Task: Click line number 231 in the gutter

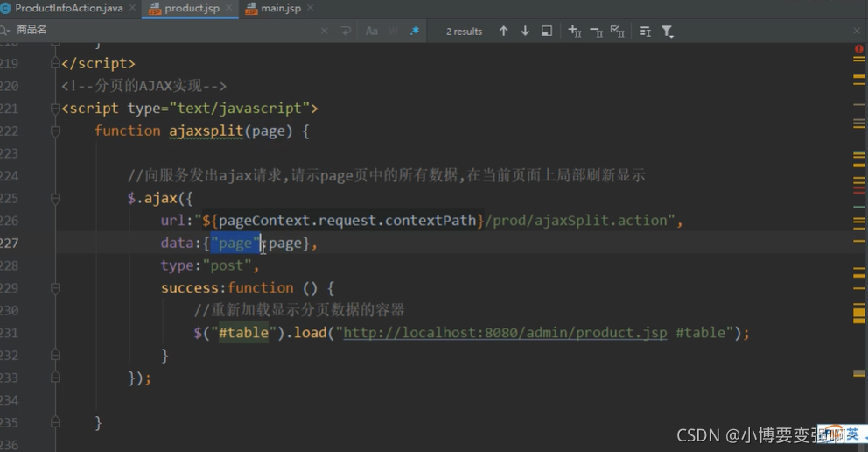Action: (x=9, y=332)
